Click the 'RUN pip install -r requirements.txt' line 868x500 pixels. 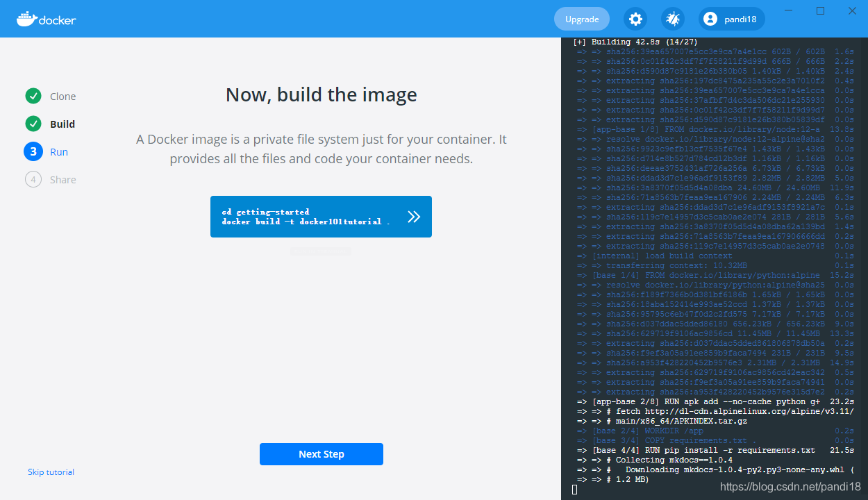pyautogui.click(x=715, y=451)
